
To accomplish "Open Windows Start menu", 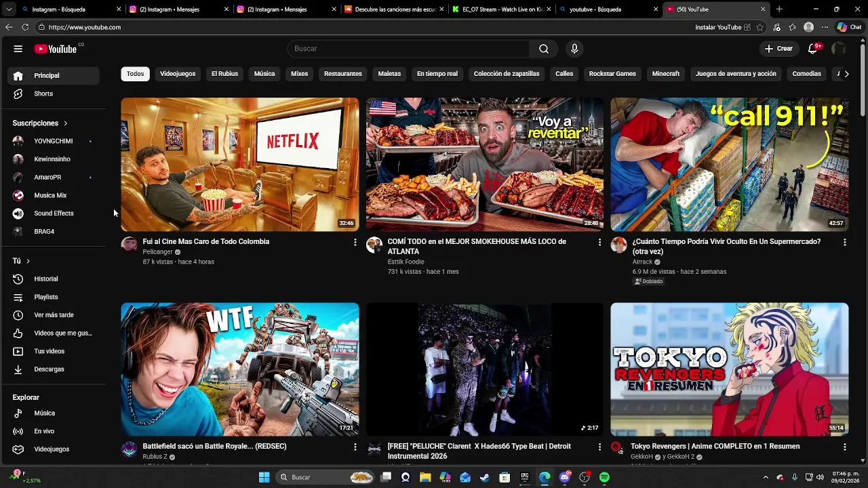I will (x=264, y=477).
